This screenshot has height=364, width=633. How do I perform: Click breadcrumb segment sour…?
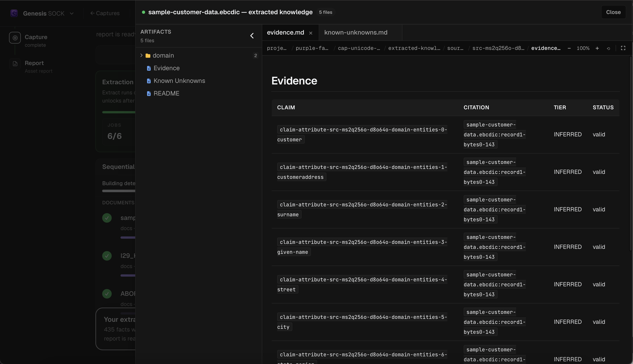coord(455,48)
